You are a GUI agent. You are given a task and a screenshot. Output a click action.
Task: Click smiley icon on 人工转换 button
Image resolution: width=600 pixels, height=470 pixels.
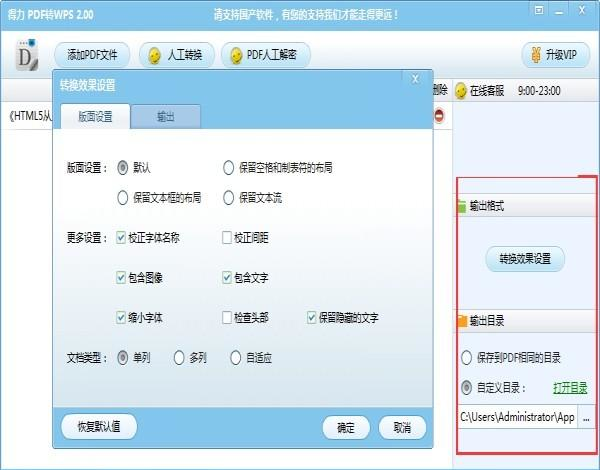155,56
